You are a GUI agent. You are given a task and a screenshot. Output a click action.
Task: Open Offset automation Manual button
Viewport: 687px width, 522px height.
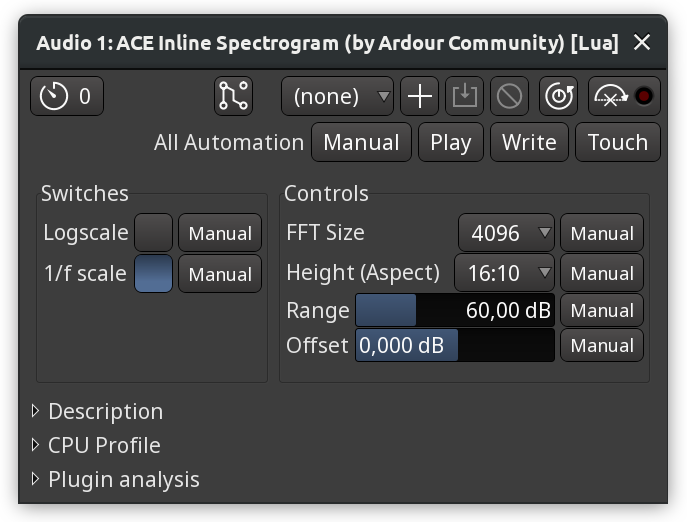click(x=602, y=345)
